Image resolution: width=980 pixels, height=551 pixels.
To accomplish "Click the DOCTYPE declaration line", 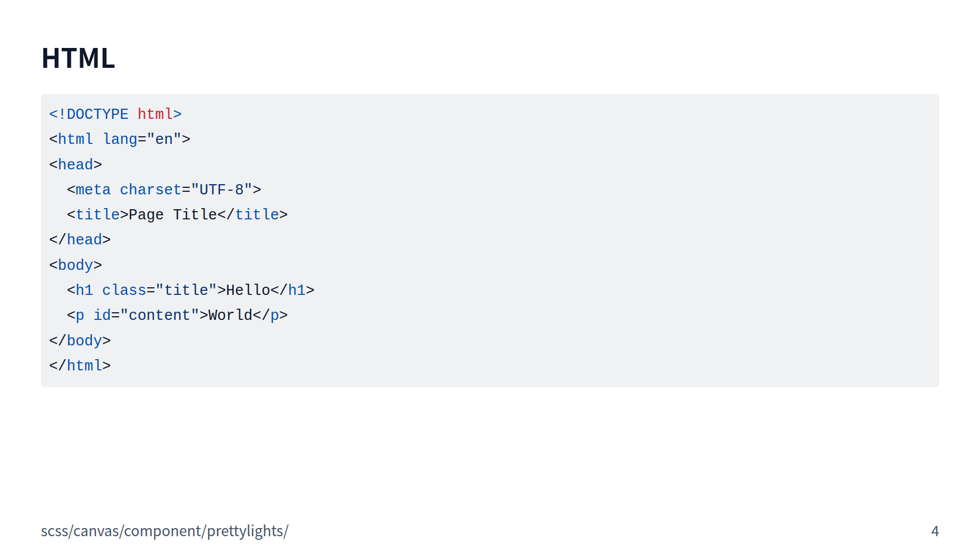I will (x=115, y=114).
